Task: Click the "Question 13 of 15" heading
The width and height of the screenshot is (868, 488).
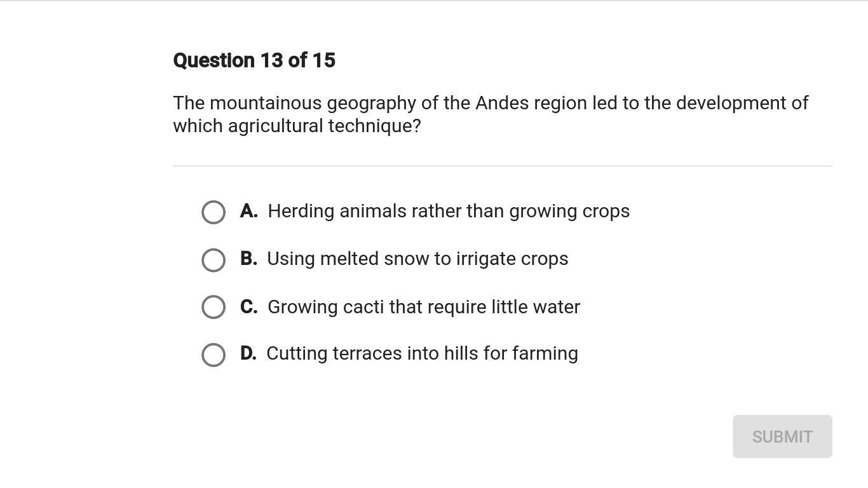Action: point(254,60)
